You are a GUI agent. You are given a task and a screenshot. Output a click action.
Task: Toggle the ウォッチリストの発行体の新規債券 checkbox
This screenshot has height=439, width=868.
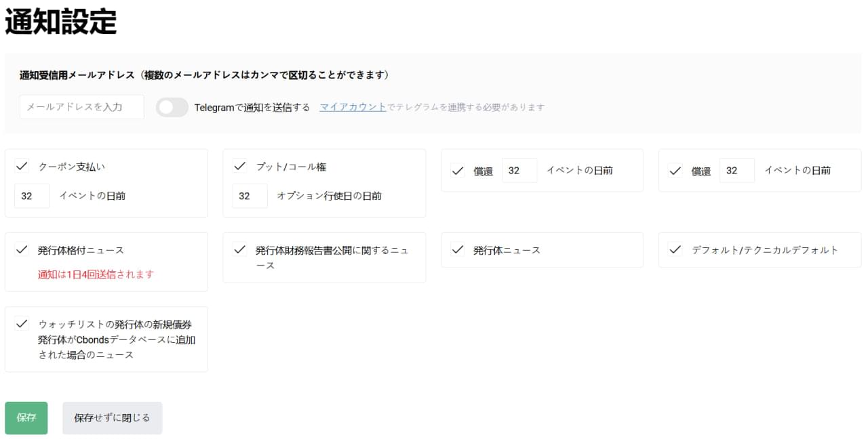[22, 324]
